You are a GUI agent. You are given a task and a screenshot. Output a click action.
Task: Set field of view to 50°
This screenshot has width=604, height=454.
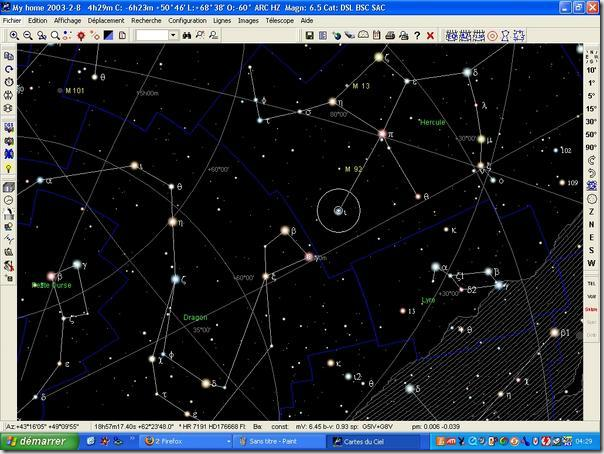pyautogui.click(x=591, y=134)
